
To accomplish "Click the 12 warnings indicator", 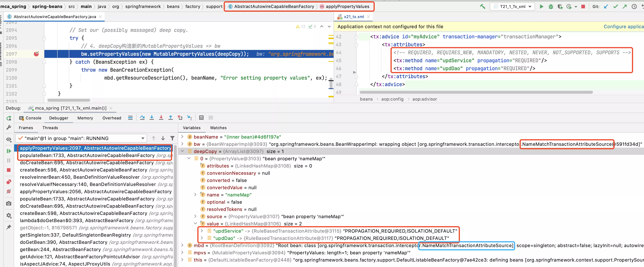I will click(301, 26).
